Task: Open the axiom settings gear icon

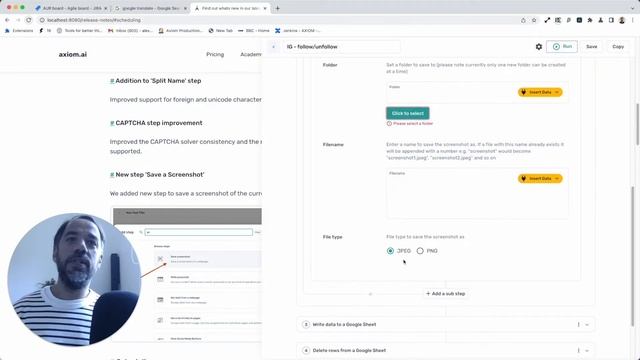Action: pyautogui.click(x=539, y=47)
